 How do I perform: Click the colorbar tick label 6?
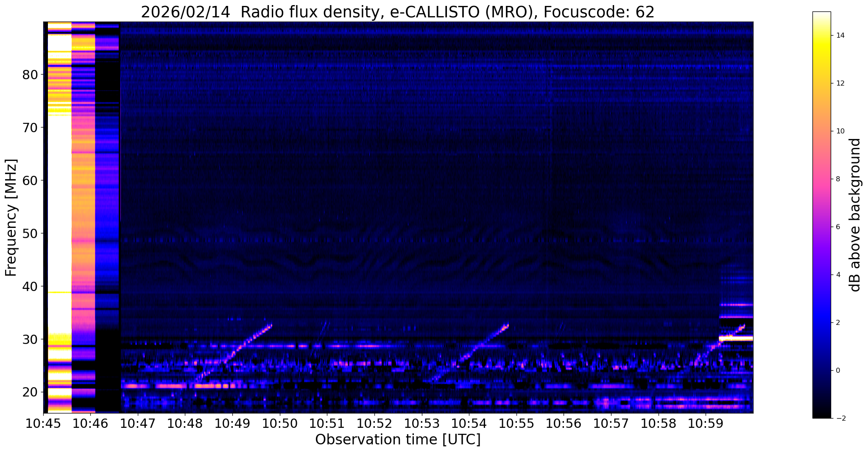[837, 227]
